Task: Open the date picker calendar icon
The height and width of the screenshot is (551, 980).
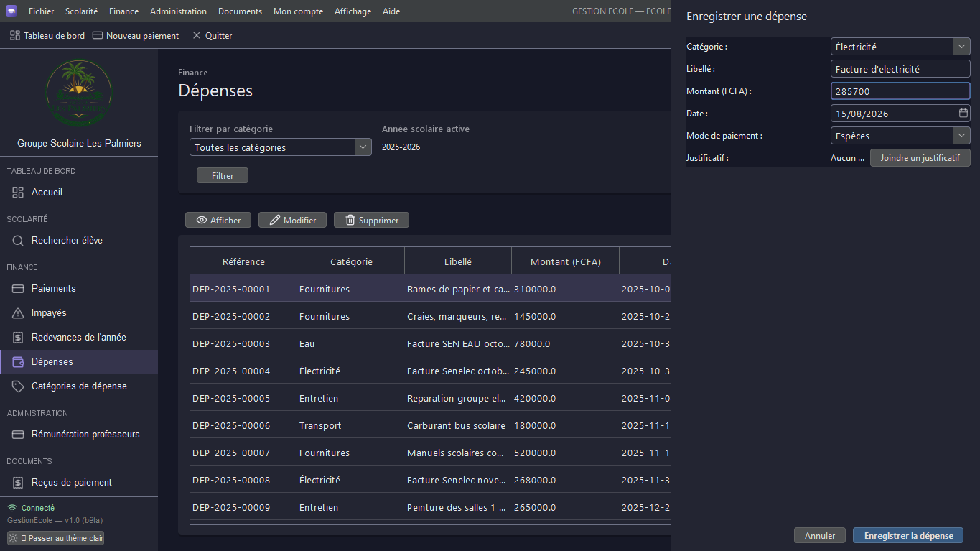Action: point(963,113)
